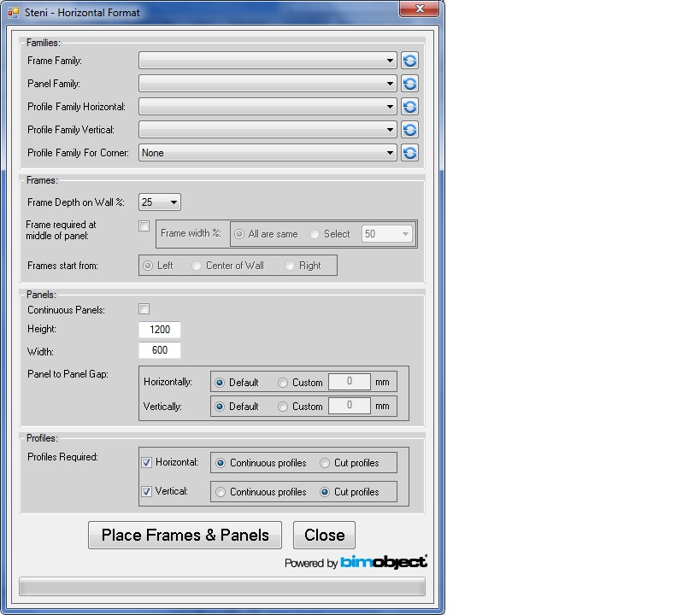Click the Steni application icon in title bar
The height and width of the screenshot is (615, 700).
click(x=14, y=12)
